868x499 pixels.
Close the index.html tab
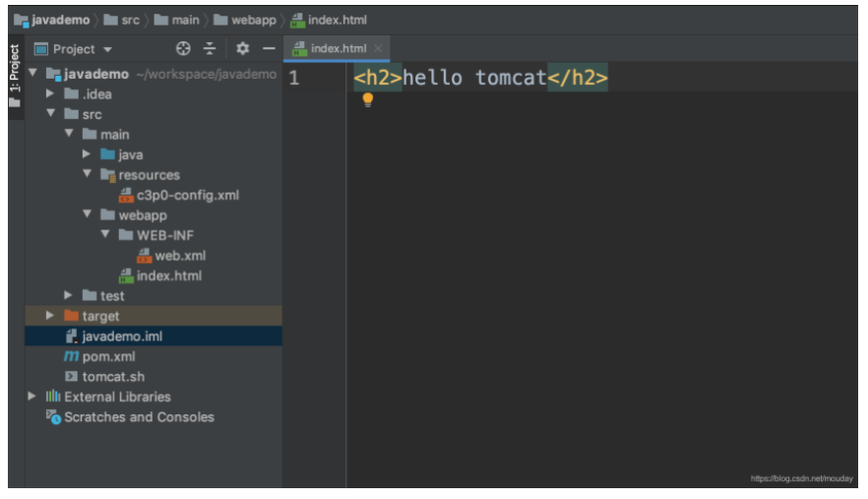click(378, 49)
